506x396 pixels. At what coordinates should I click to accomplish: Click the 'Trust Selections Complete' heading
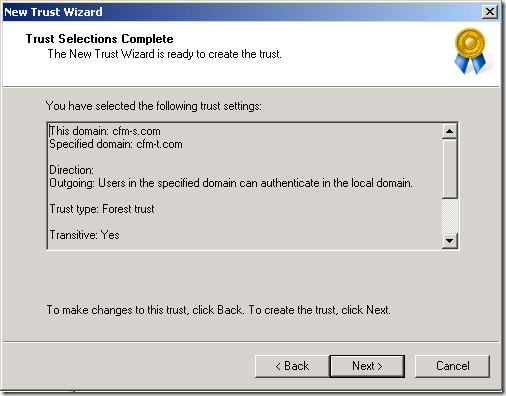[x=99, y=39]
